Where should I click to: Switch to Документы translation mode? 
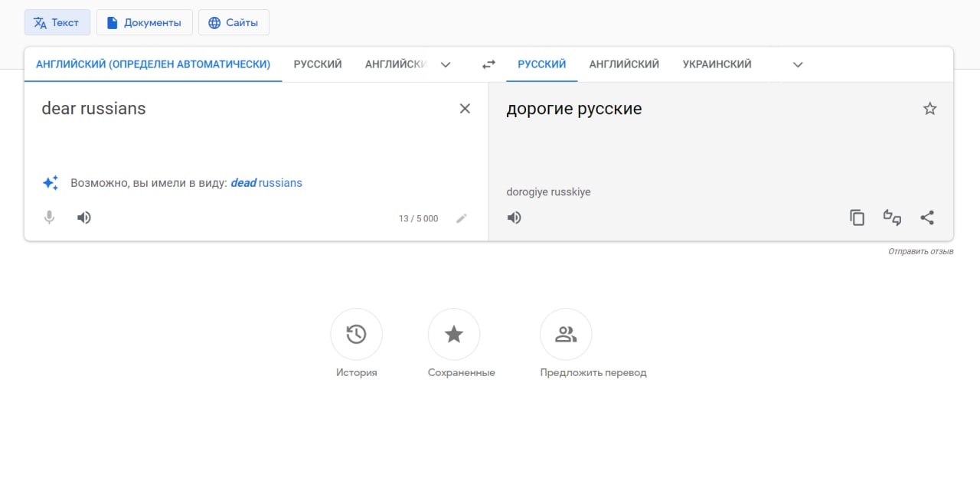144,22
